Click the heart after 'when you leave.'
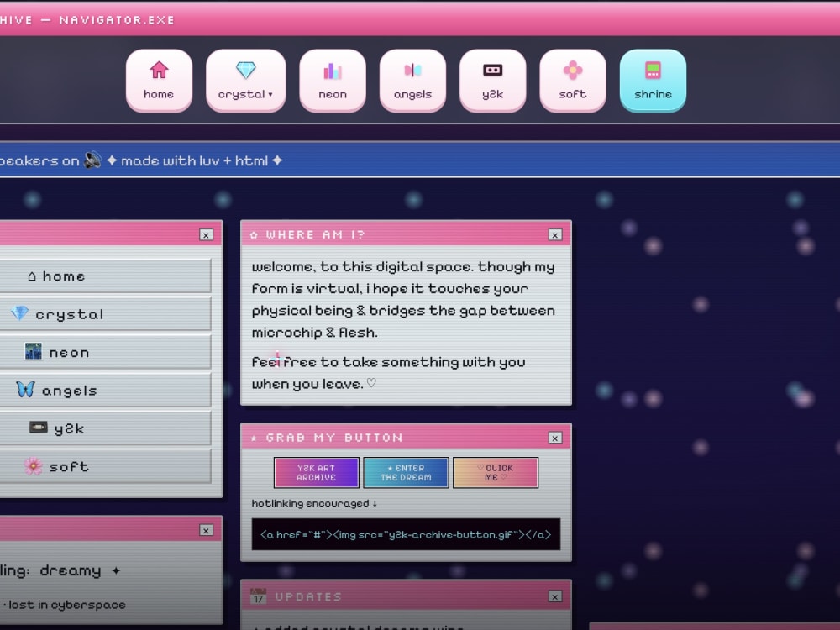This screenshot has height=630, width=840. (x=371, y=383)
